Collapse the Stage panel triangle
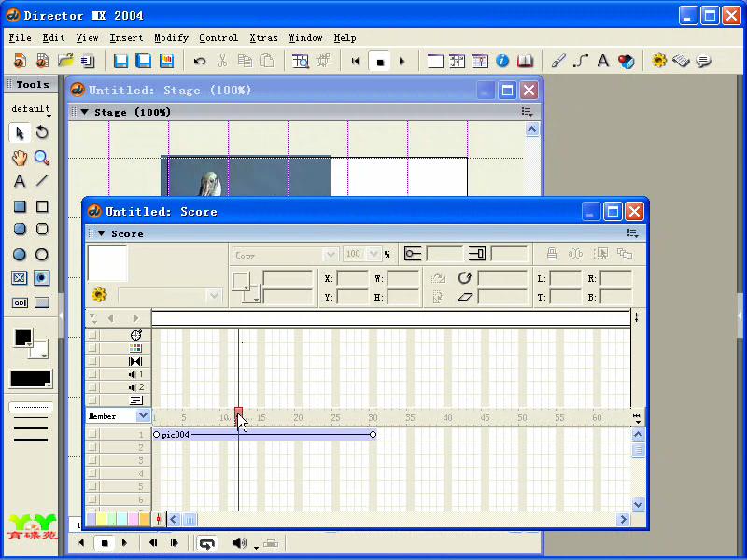This screenshot has width=747, height=560. (x=85, y=112)
